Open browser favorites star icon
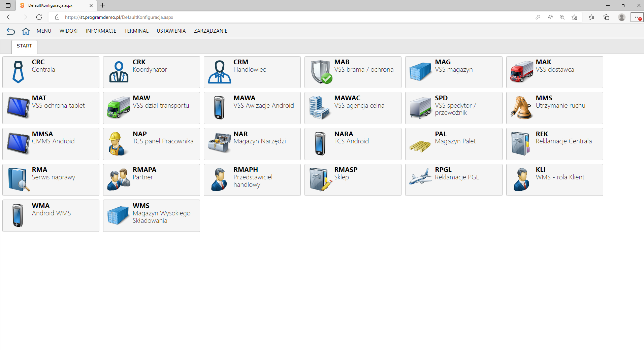This screenshot has height=350, width=644. click(591, 17)
